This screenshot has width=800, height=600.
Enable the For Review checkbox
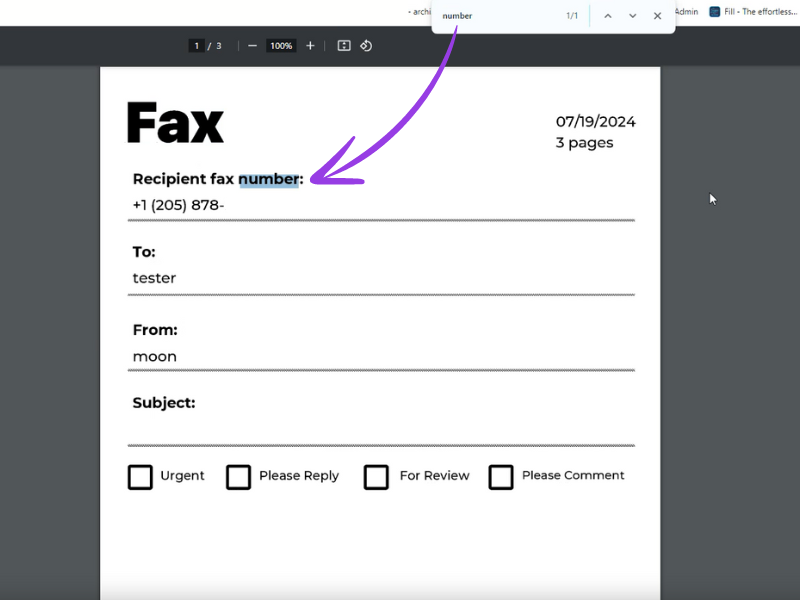click(376, 477)
